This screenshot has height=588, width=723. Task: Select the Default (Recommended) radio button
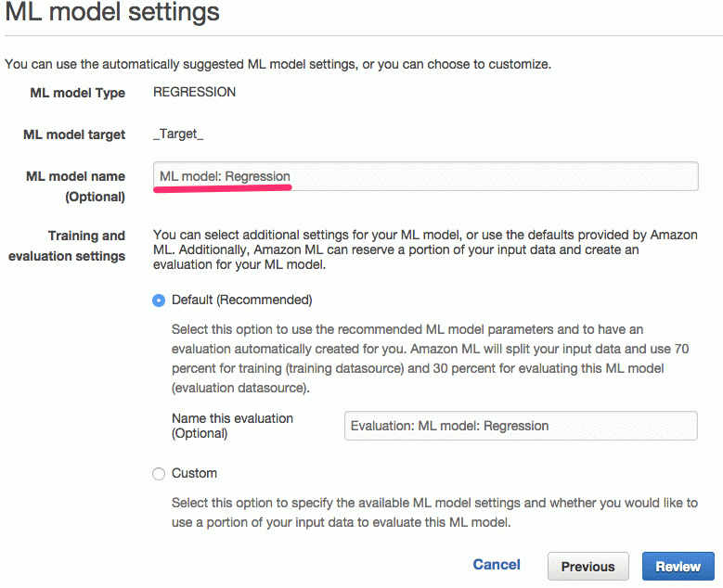coord(159,300)
